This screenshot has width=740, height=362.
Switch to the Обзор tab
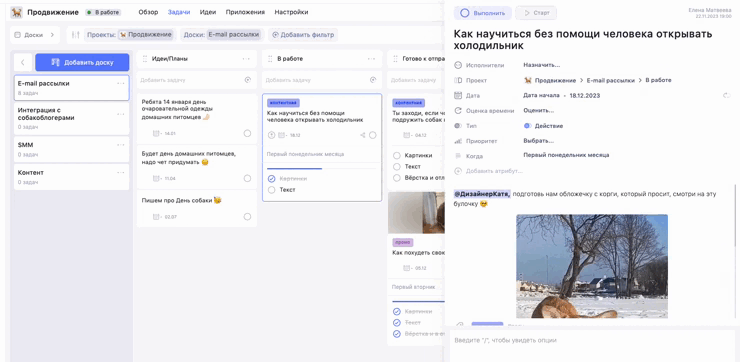pyautogui.click(x=148, y=12)
